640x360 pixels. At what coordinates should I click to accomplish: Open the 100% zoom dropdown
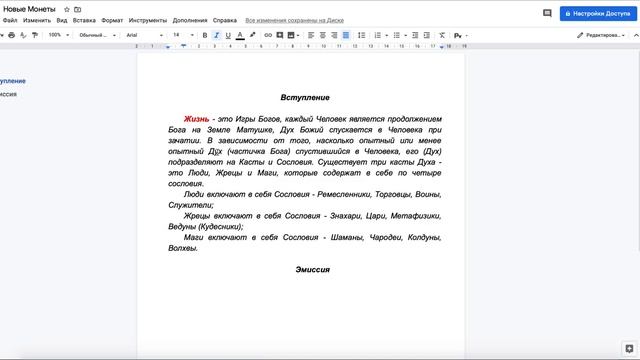pyautogui.click(x=59, y=35)
